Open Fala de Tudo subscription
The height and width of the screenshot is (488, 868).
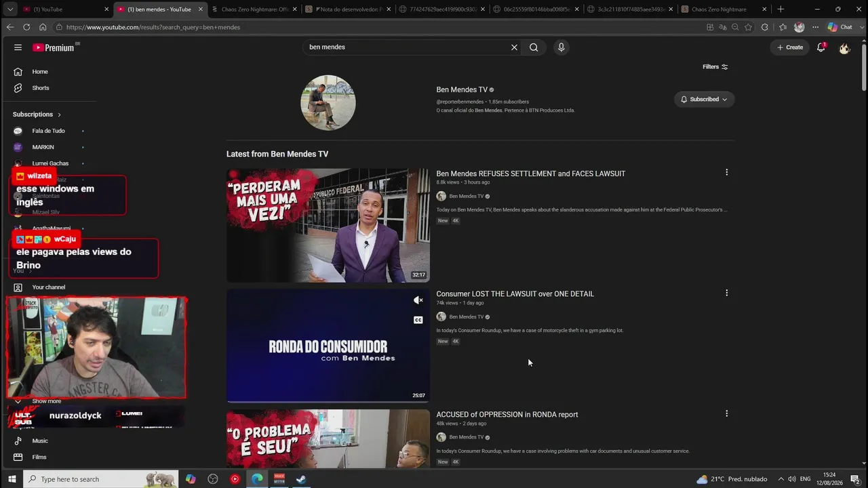point(49,131)
